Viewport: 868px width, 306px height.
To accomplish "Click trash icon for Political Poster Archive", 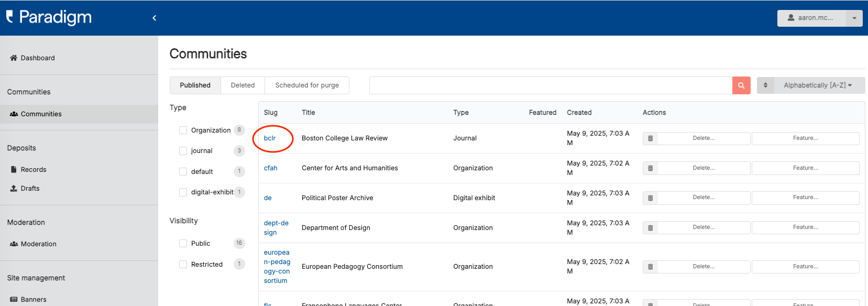I will coord(651,198).
